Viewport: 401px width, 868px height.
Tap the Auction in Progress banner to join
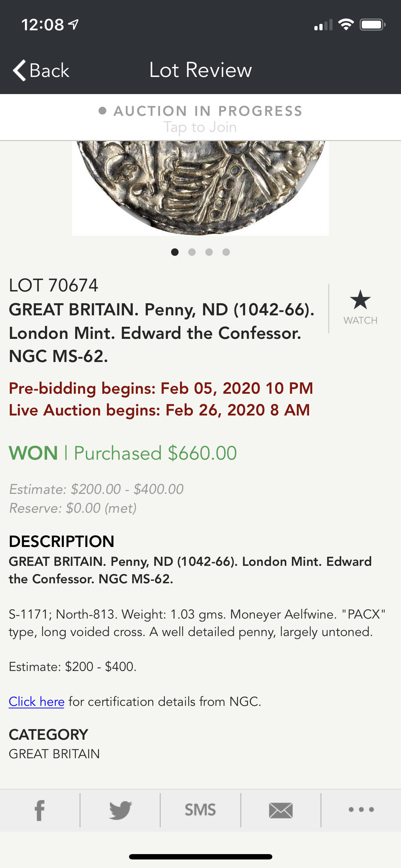click(x=200, y=118)
